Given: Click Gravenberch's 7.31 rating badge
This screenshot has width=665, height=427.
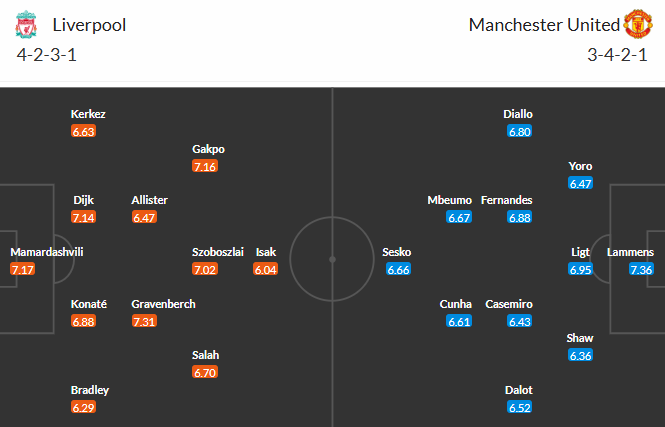Looking at the screenshot, I should (x=144, y=321).
